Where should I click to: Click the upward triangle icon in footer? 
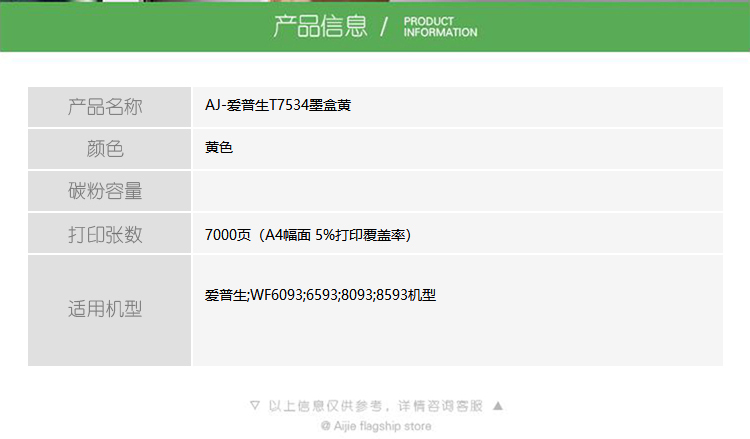[x=498, y=406]
